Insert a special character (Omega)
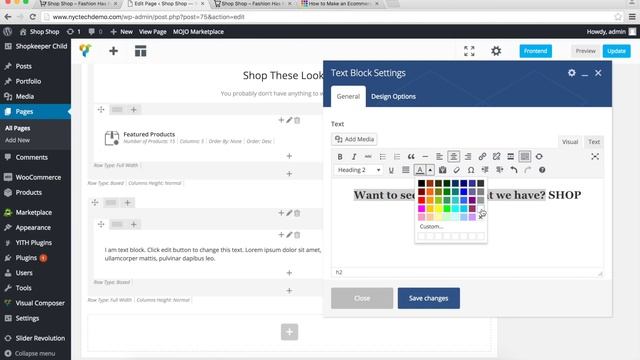The width and height of the screenshot is (640, 360). pyautogui.click(x=471, y=170)
